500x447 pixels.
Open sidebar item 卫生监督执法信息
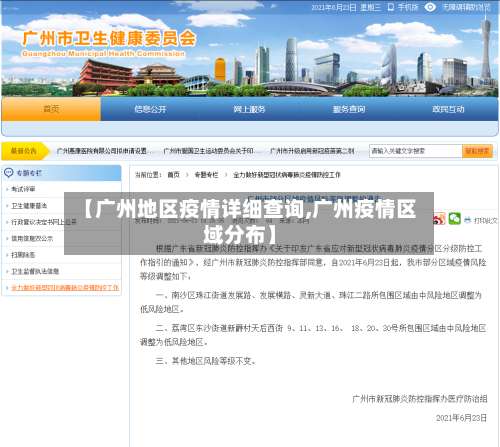(35, 271)
